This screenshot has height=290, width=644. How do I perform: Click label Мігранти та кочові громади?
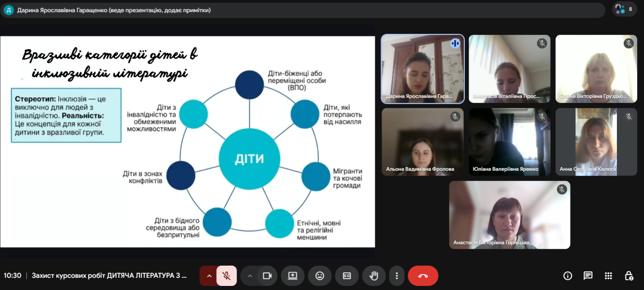pos(347,178)
